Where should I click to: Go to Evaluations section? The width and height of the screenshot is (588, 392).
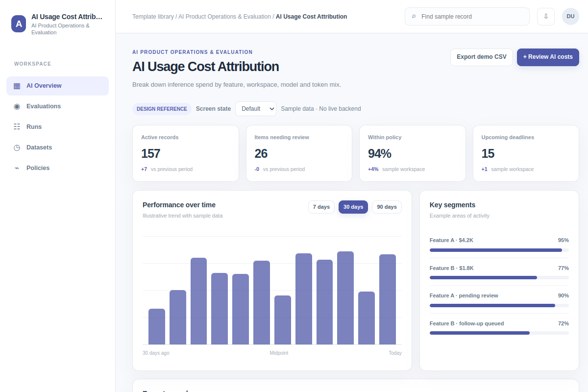coord(57,106)
